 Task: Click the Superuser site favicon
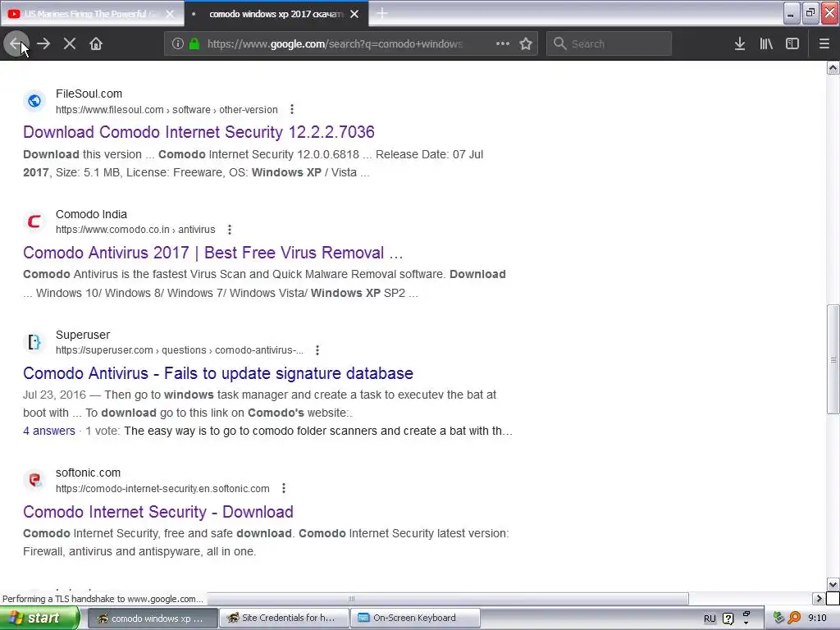tap(34, 342)
